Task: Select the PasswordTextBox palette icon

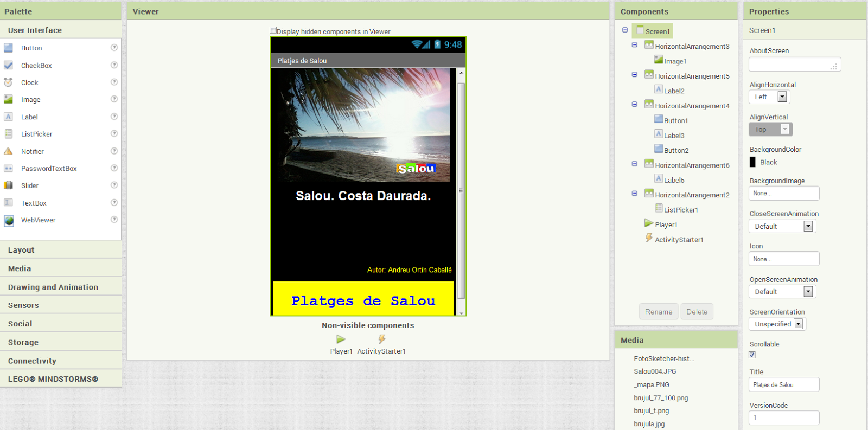Action: click(x=8, y=169)
